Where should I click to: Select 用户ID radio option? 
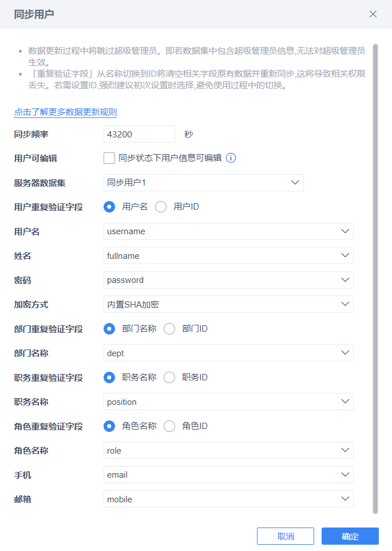pyautogui.click(x=161, y=207)
